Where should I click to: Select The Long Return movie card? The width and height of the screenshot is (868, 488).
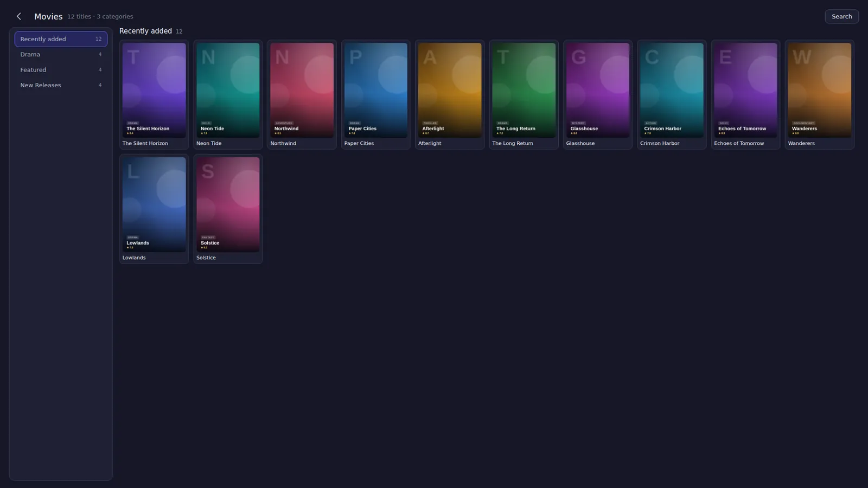524,95
